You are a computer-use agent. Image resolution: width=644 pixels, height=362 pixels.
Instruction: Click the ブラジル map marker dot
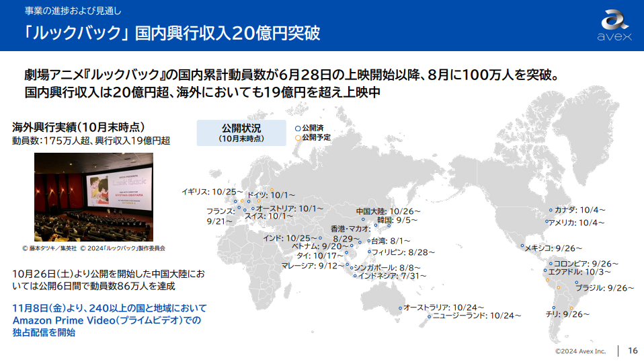(x=576, y=283)
